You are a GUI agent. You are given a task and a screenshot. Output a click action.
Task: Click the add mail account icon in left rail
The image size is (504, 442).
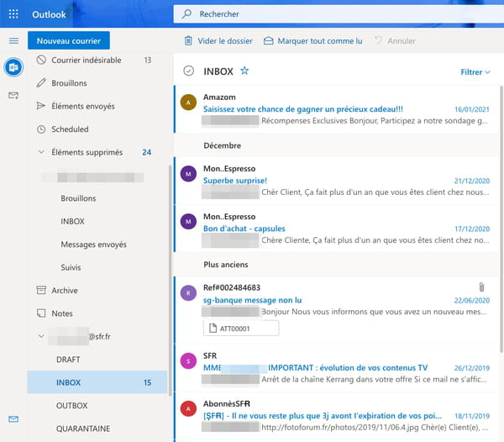point(13,96)
